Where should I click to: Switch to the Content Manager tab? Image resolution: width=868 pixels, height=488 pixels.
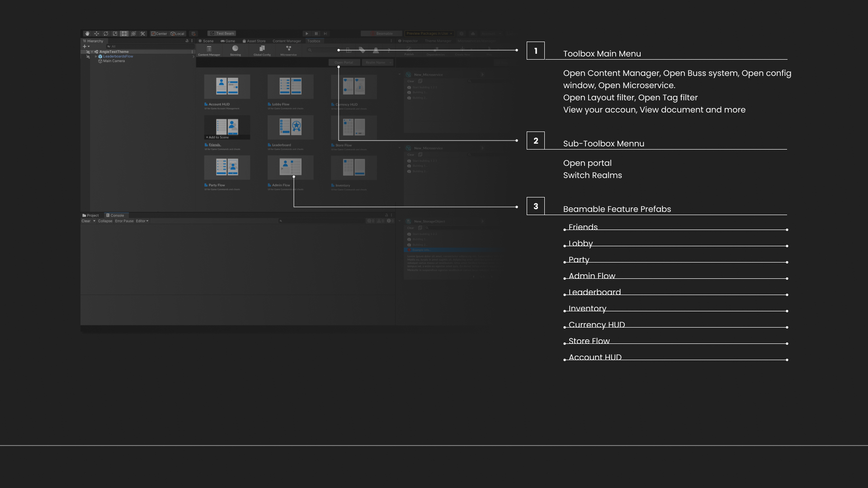click(287, 41)
